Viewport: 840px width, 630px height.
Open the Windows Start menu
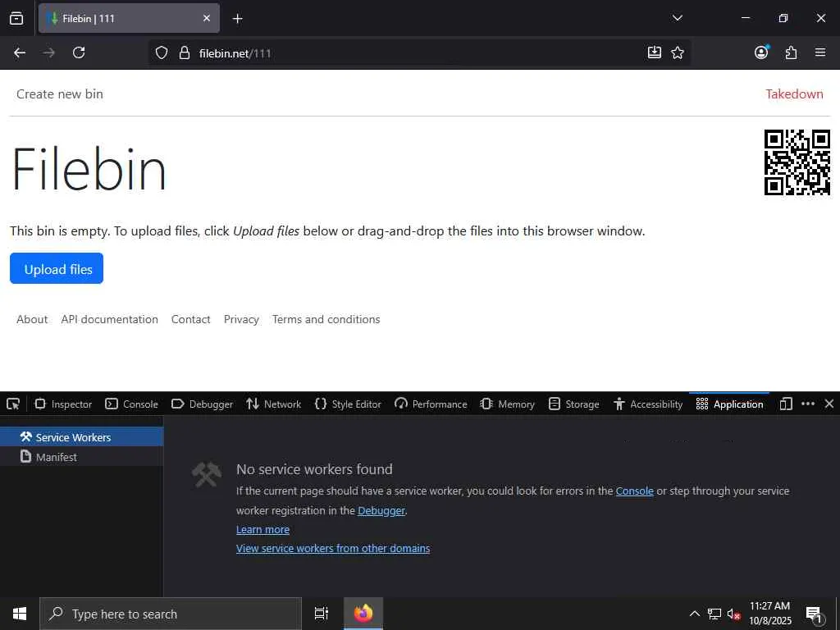(x=20, y=614)
